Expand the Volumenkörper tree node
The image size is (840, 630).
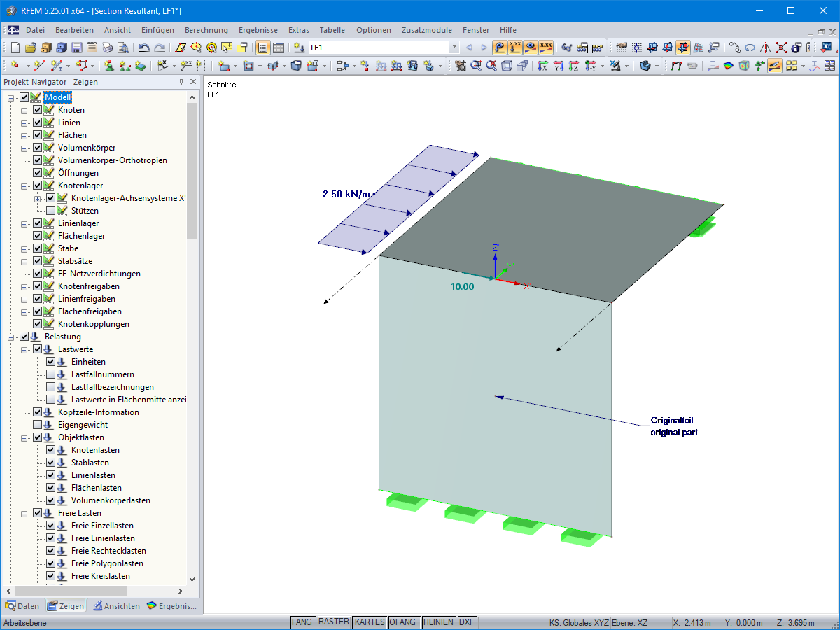tap(24, 148)
